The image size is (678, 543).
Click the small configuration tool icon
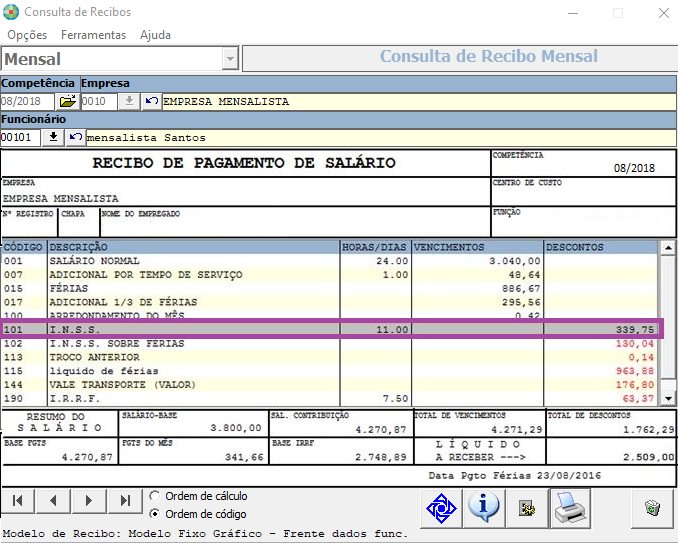[x=527, y=508]
